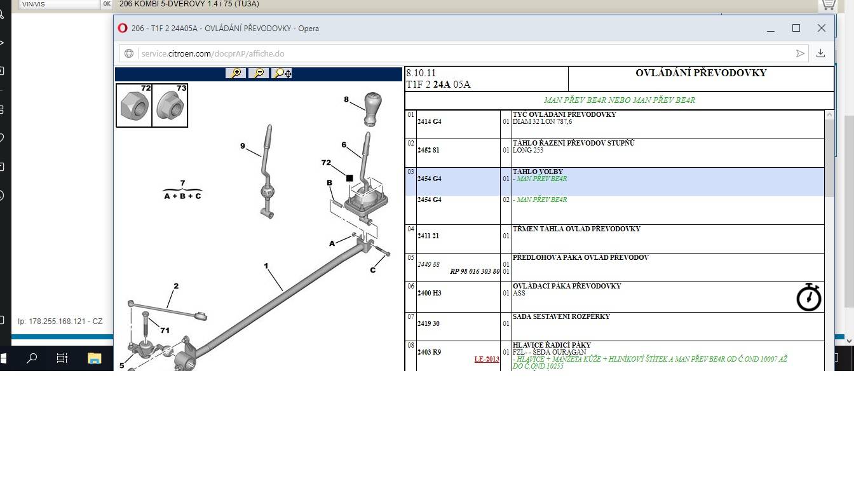Click the Opera download icon

pyautogui.click(x=820, y=53)
